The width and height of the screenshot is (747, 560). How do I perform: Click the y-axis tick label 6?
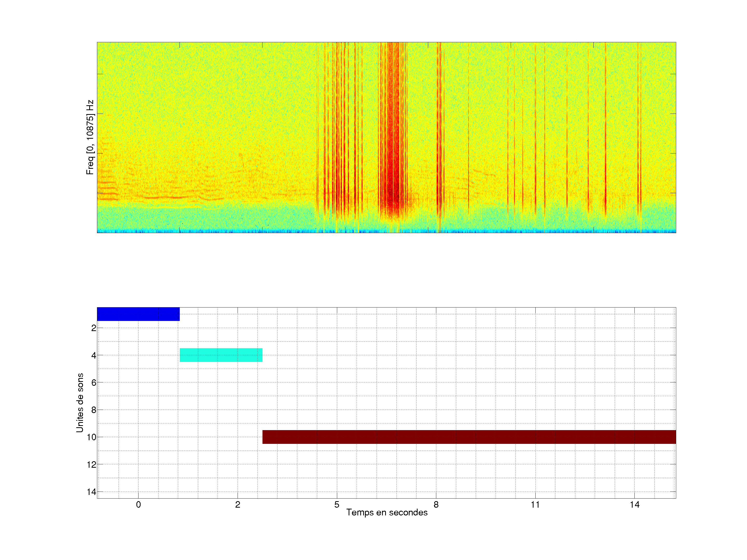coord(94,382)
